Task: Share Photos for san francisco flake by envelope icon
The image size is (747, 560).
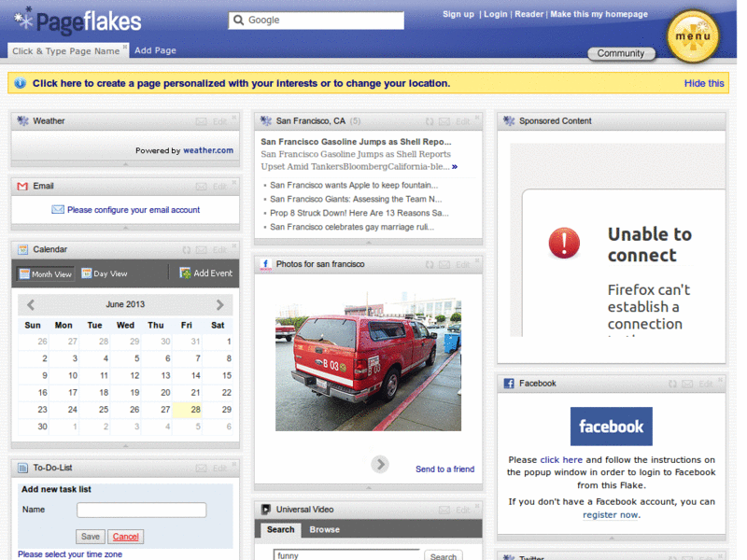Action: pos(444,264)
